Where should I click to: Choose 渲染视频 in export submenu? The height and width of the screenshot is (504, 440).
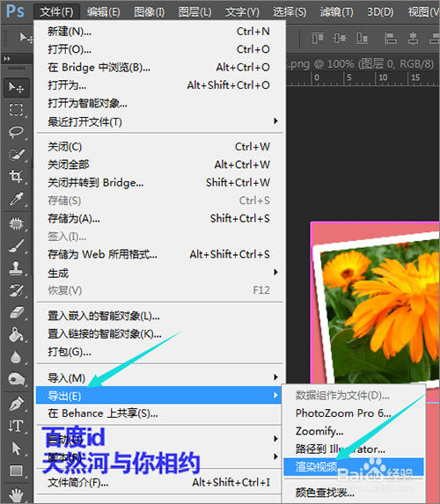[x=354, y=467]
